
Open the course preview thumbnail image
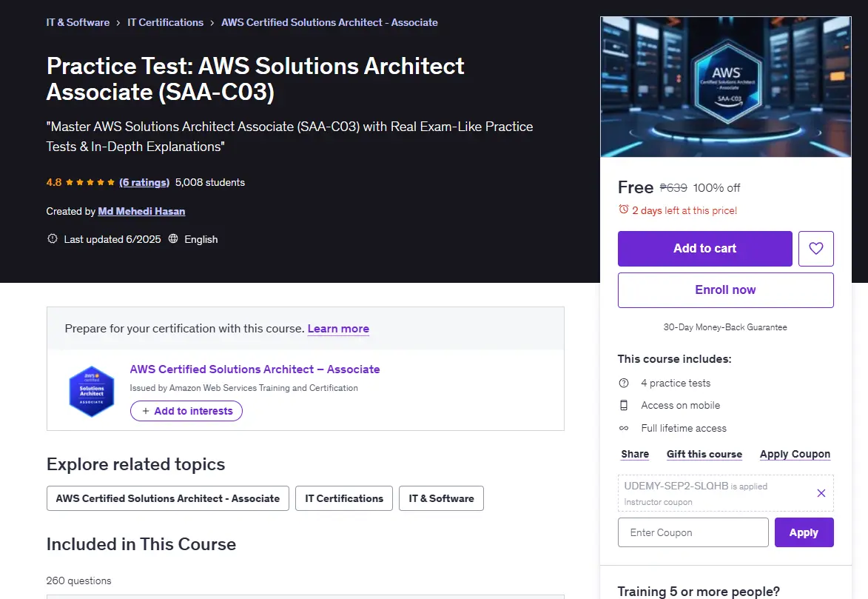coord(726,87)
